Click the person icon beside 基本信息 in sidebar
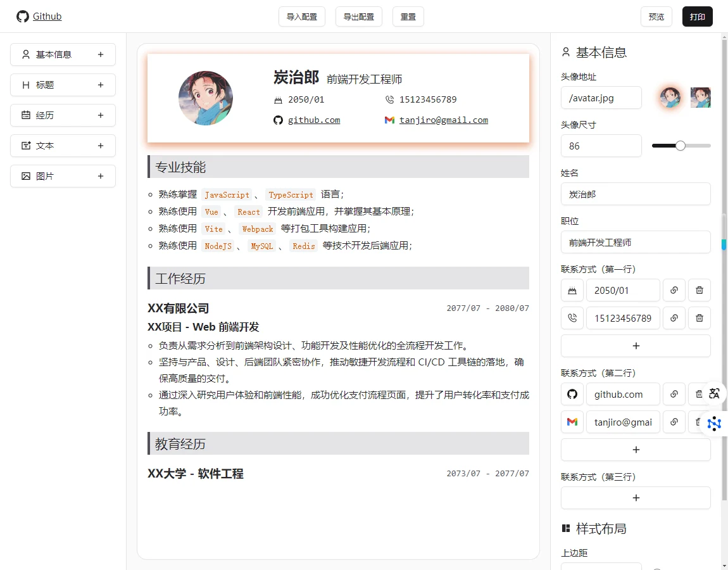 (26, 54)
